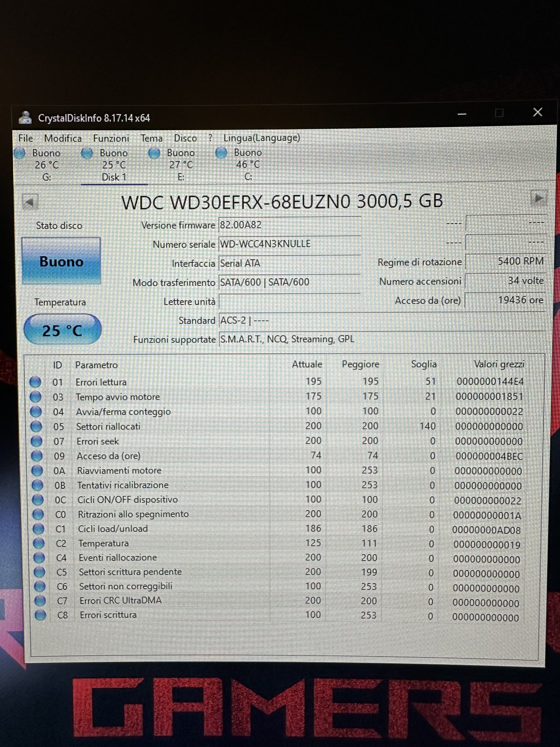560x747 pixels.
Task: Open the ? help menu
Action: pos(210,138)
